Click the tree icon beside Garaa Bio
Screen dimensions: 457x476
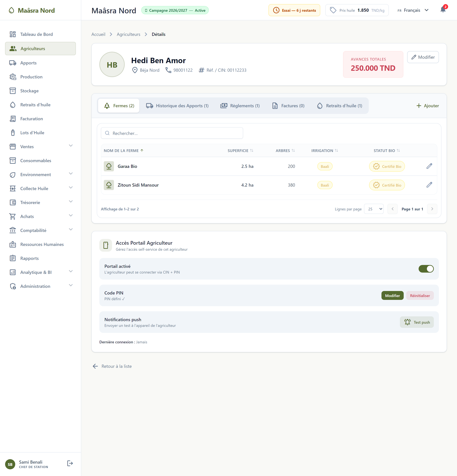click(x=109, y=166)
